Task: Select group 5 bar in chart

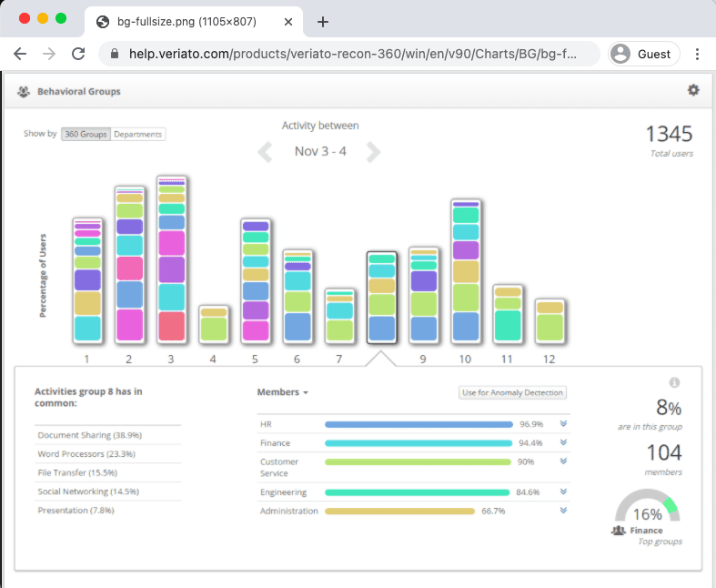Action: 256,280
